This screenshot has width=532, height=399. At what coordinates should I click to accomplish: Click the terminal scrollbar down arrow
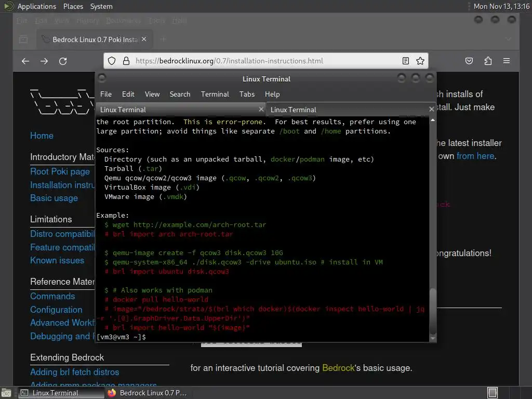point(433,338)
